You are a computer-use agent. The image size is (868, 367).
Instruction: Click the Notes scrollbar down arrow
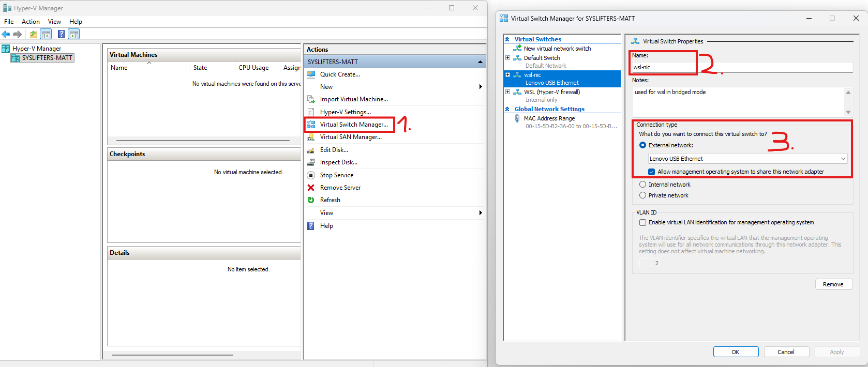tap(848, 112)
